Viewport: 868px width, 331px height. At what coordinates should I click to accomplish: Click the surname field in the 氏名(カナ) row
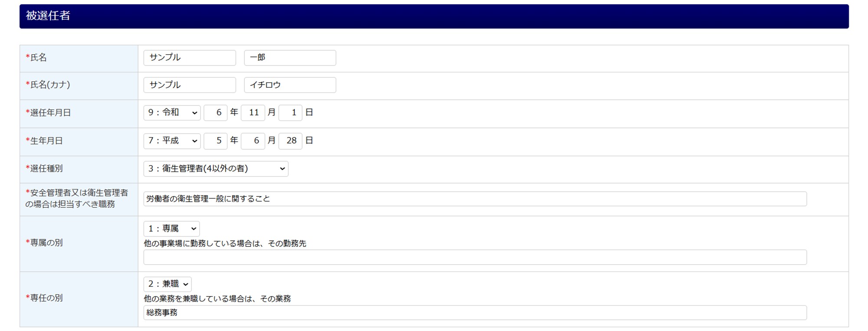tap(189, 85)
